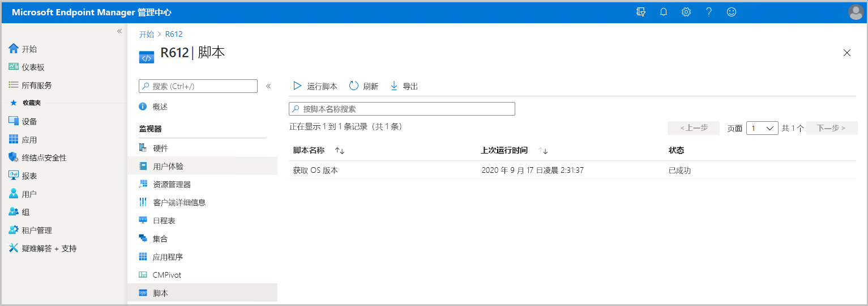Click the 运行脚本 toolbar button
The height and width of the screenshot is (306, 868).
pyautogui.click(x=315, y=86)
